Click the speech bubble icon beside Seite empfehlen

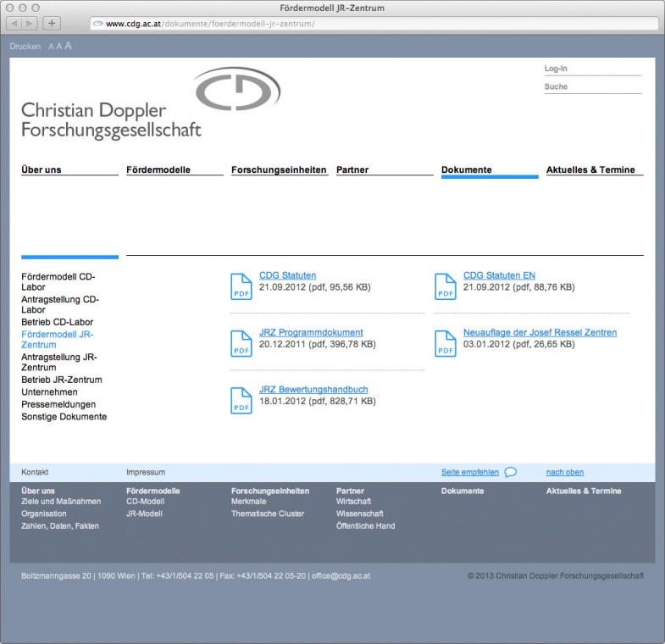pos(511,472)
